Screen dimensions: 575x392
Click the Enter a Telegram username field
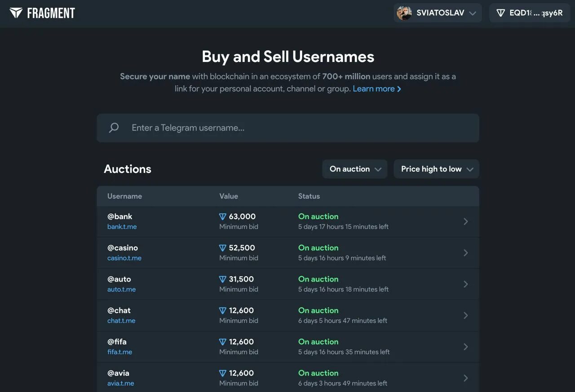296,128
